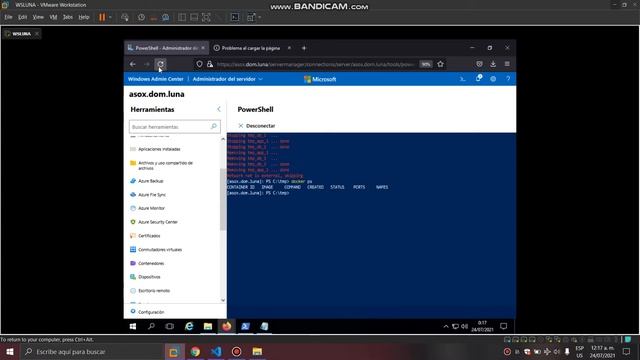Open Admin Center PowerShell console icon

pyautogui.click(x=462, y=79)
